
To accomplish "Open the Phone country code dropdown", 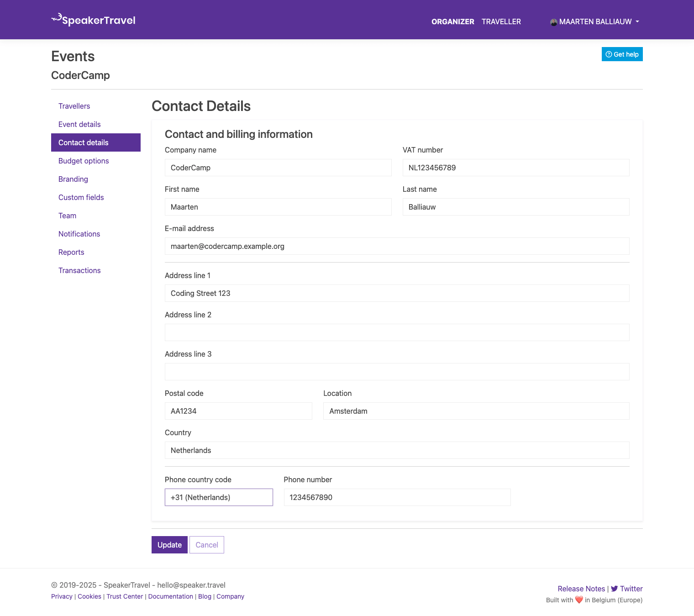I will (219, 497).
